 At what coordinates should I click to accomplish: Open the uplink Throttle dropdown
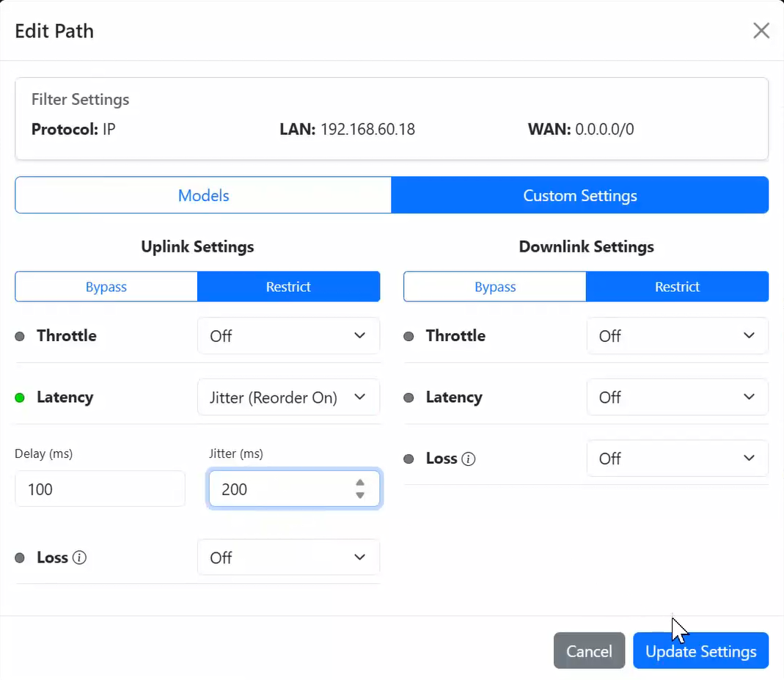pos(288,335)
